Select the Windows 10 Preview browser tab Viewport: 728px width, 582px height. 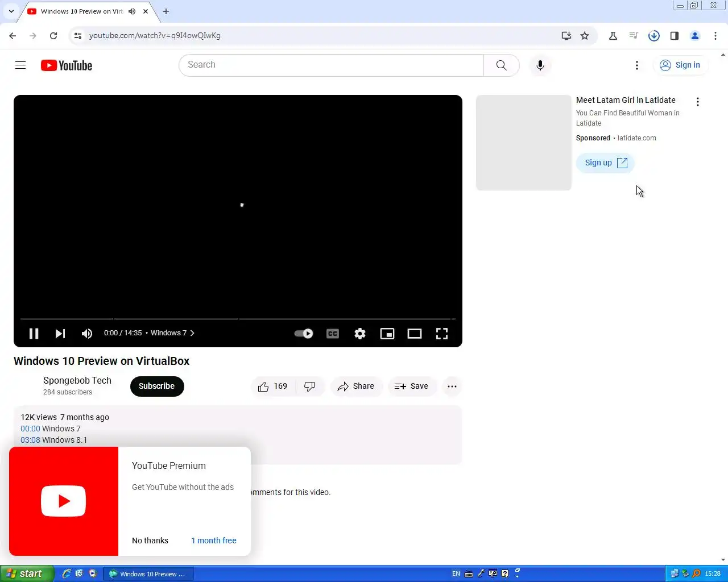point(81,11)
